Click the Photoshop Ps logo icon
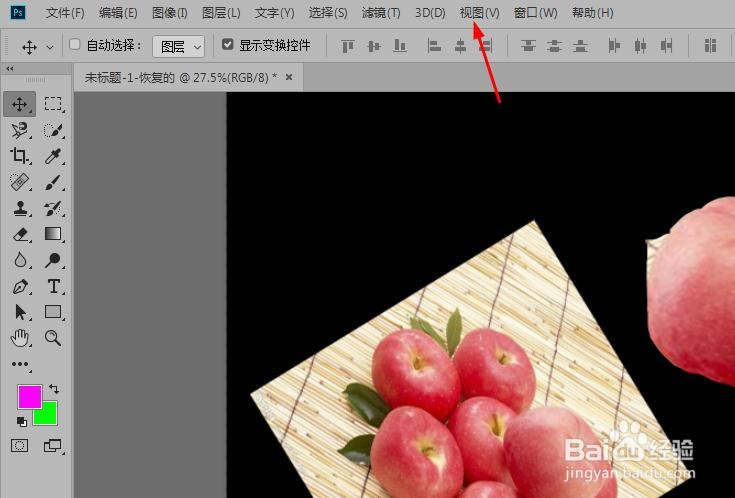735x498 pixels. tap(18, 12)
